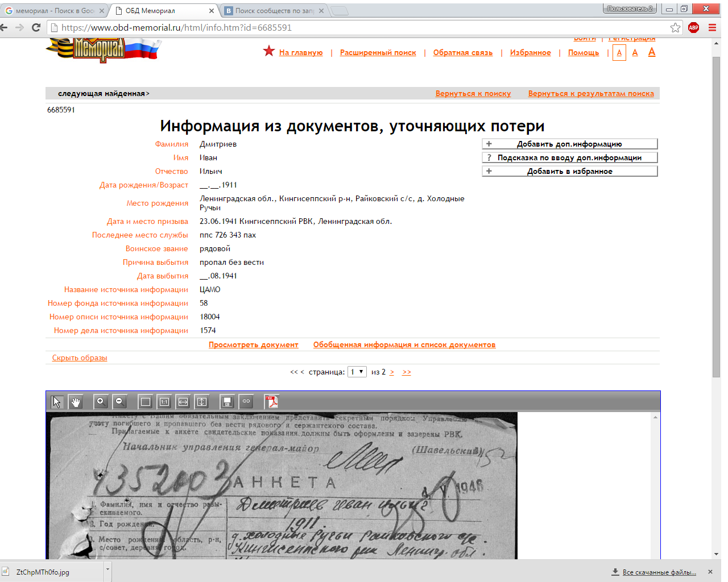The image size is (728, 582).
Task: Select the surname value Дмитриев
Action: pyautogui.click(x=218, y=144)
